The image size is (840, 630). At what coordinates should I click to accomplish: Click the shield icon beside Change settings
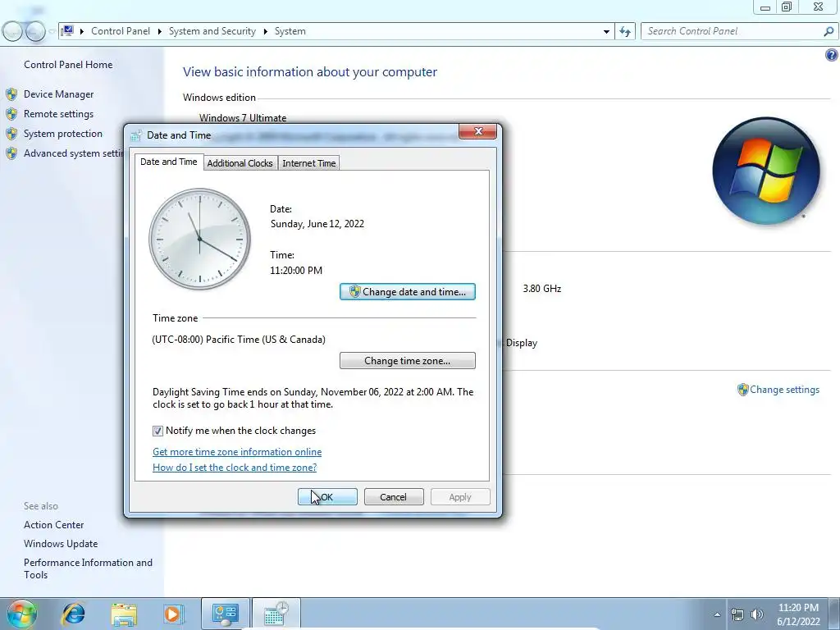(742, 390)
